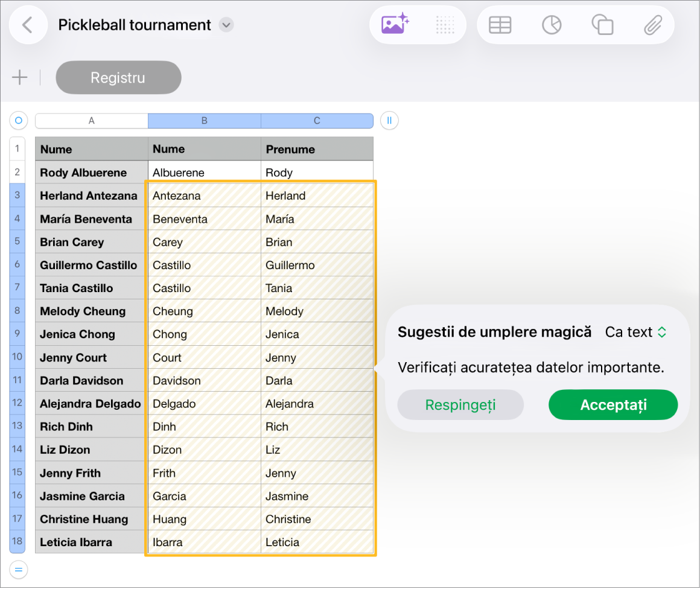Insert a chart with the pie icon
This screenshot has height=589, width=700.
(552, 25)
